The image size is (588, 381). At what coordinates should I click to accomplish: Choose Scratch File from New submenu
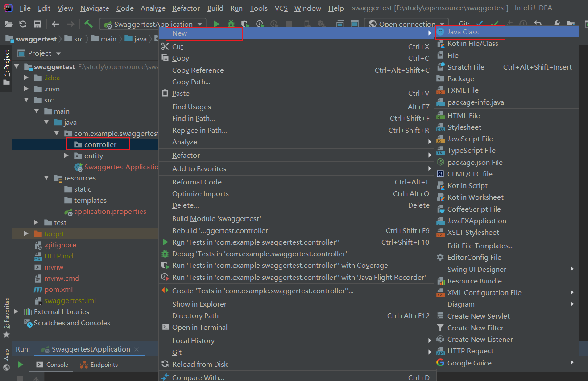click(506, 67)
